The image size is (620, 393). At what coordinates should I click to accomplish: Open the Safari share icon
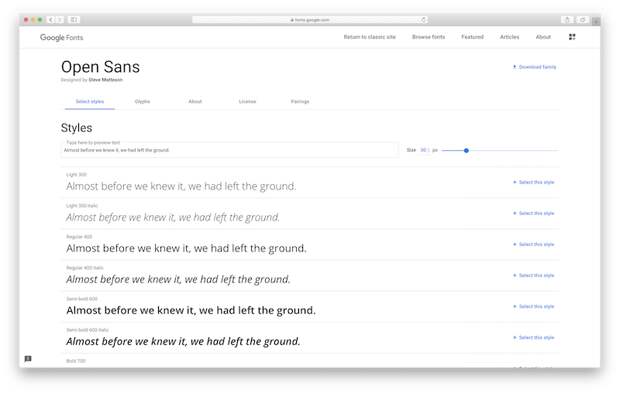[567, 20]
